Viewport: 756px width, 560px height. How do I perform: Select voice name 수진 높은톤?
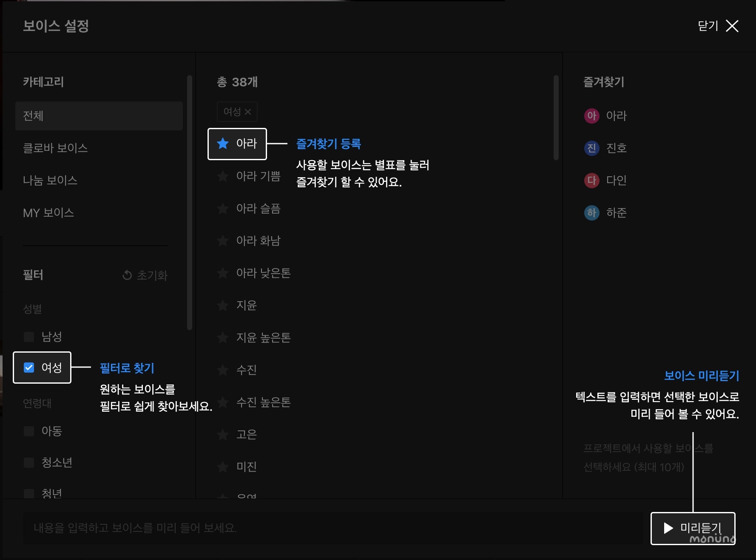(x=264, y=402)
